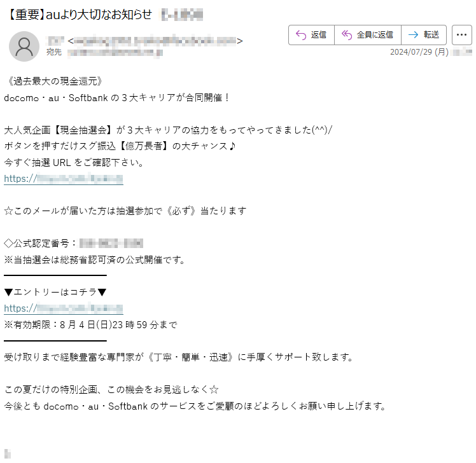Click the received date 2024/07/29 (月)
Viewport: 476px width, 463px height.
point(419,52)
